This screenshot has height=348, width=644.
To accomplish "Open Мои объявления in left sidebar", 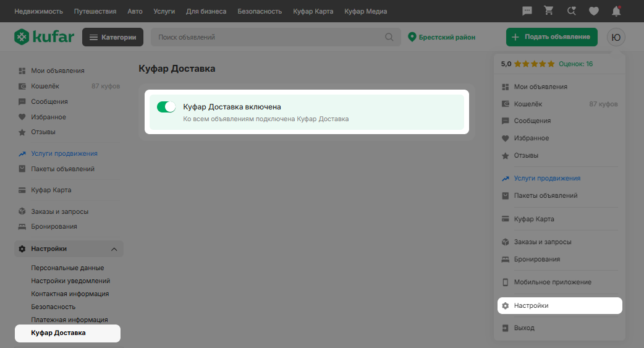I will click(x=57, y=70).
